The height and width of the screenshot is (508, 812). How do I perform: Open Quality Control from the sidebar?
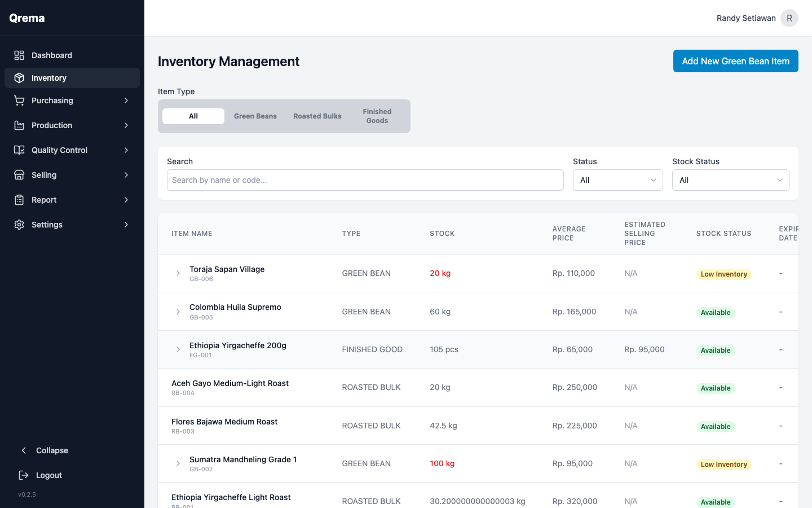19,150
